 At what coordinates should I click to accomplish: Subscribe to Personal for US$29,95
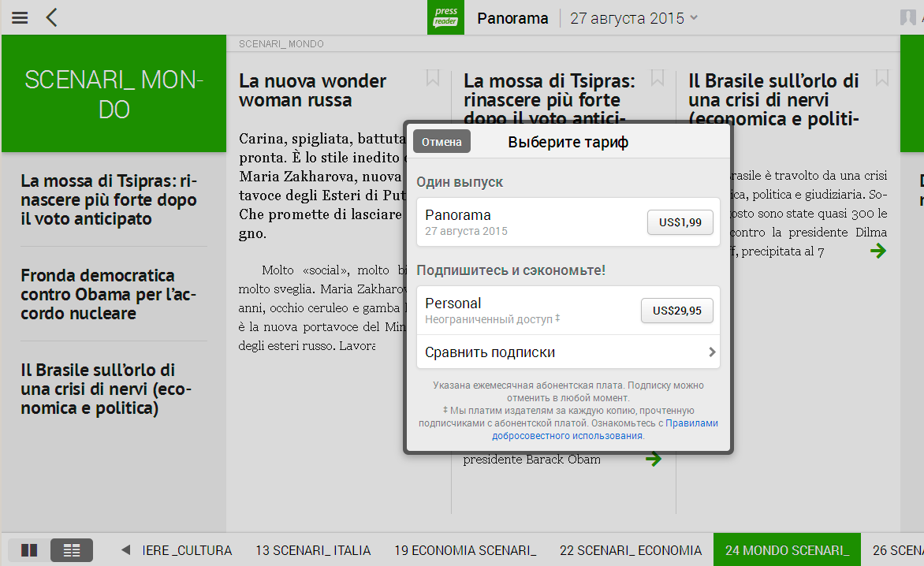(676, 311)
